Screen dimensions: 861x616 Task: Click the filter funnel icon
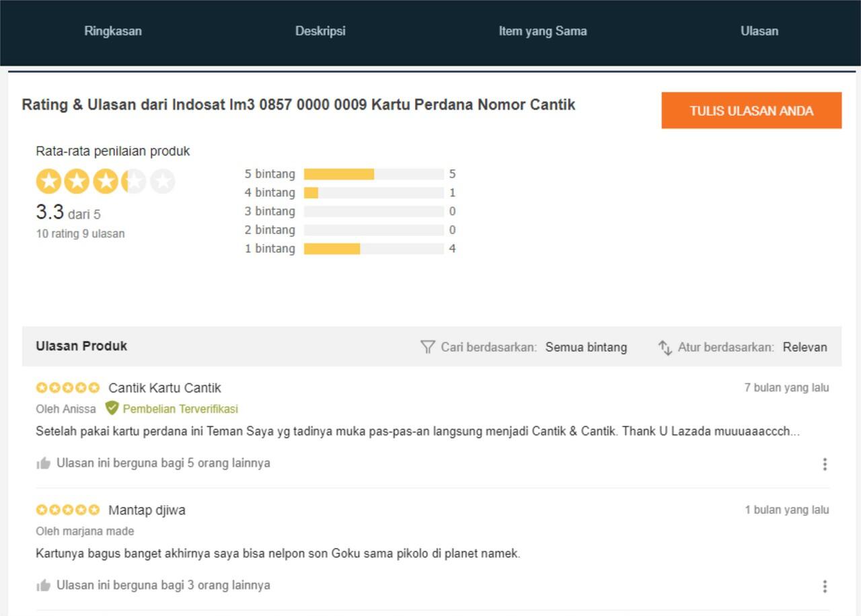coord(428,347)
